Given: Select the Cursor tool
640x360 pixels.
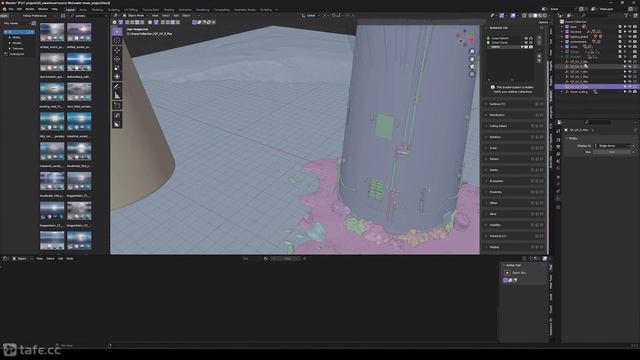Looking at the screenshot, I should click(x=117, y=41).
